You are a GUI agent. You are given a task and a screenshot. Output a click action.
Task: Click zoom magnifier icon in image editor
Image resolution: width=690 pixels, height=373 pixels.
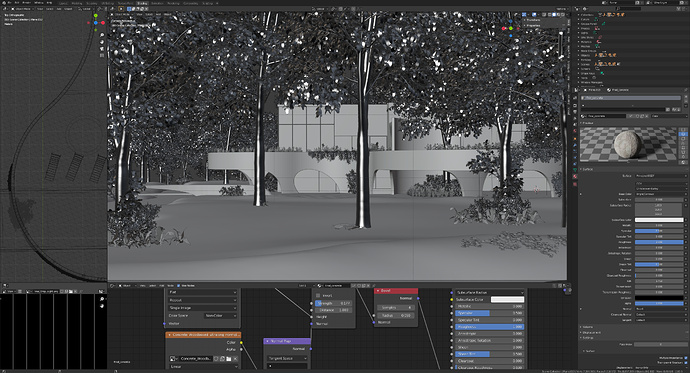point(102,299)
